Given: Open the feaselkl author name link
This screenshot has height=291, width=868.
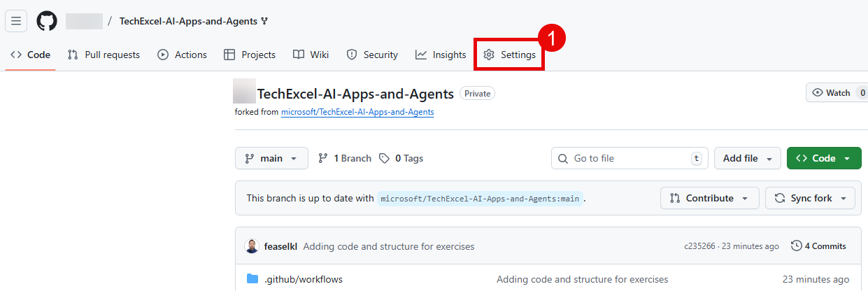Looking at the screenshot, I should click(x=280, y=246).
